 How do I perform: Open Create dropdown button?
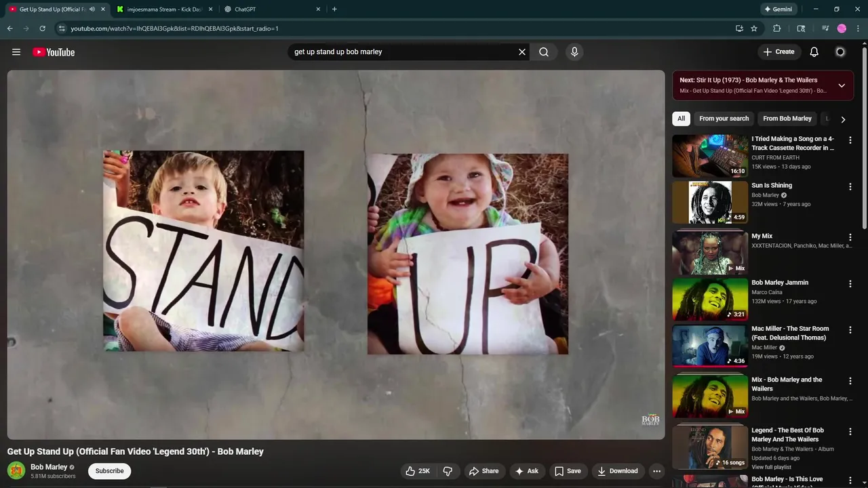(778, 52)
